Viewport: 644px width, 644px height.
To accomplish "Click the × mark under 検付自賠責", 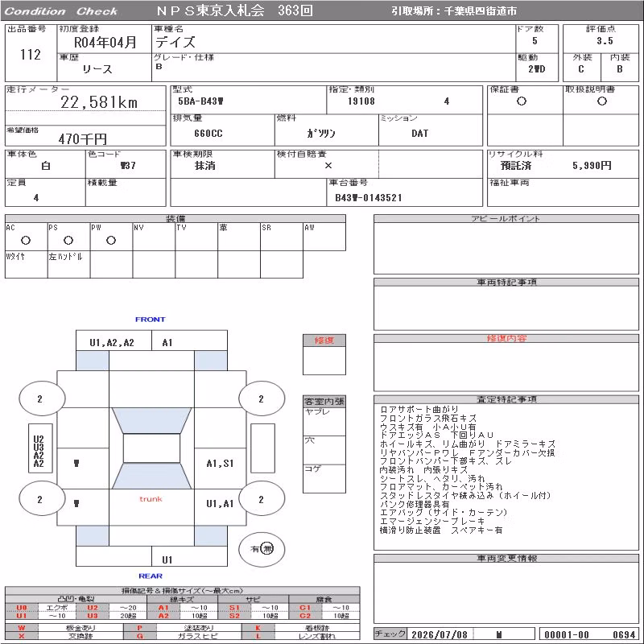I will pyautogui.click(x=328, y=166).
